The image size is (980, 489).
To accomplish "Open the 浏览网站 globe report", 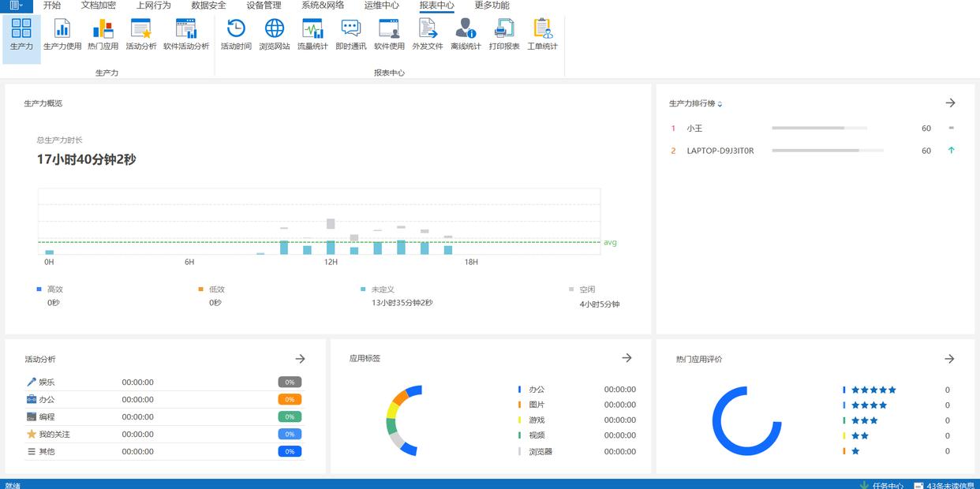I will click(275, 34).
